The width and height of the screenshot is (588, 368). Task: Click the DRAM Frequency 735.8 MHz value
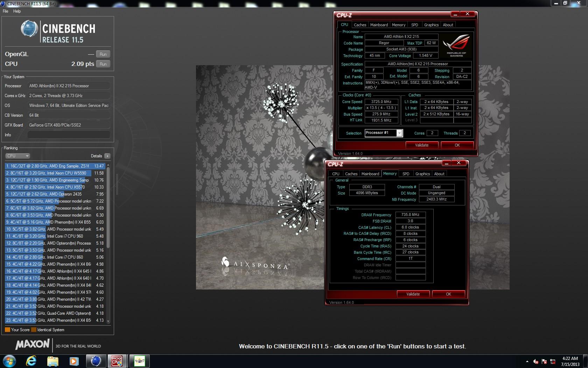410,214
